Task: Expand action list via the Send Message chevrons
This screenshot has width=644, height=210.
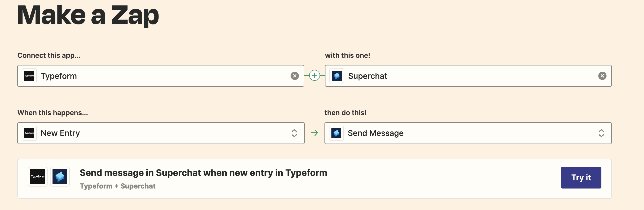Action: click(x=601, y=133)
